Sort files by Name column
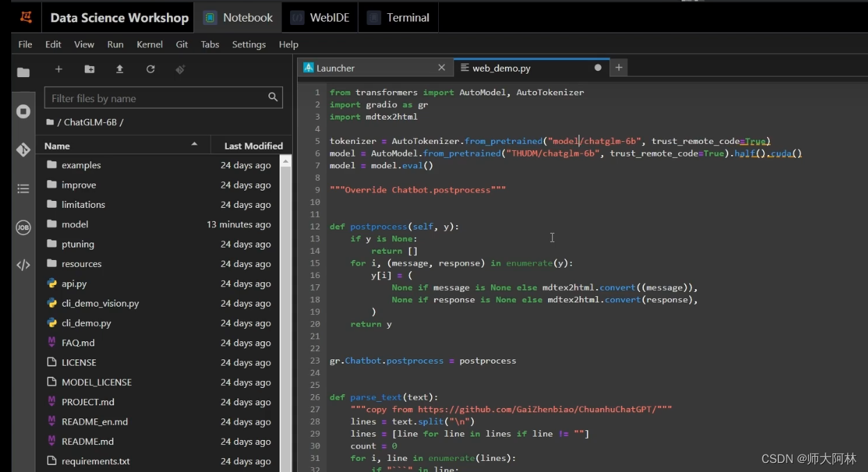This screenshot has width=868, height=472. click(57, 146)
